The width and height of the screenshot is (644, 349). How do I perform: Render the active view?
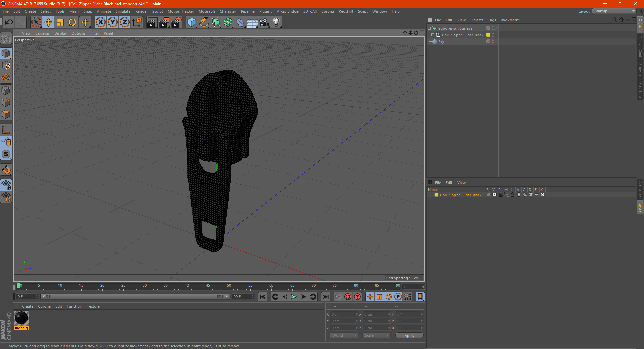tap(152, 22)
